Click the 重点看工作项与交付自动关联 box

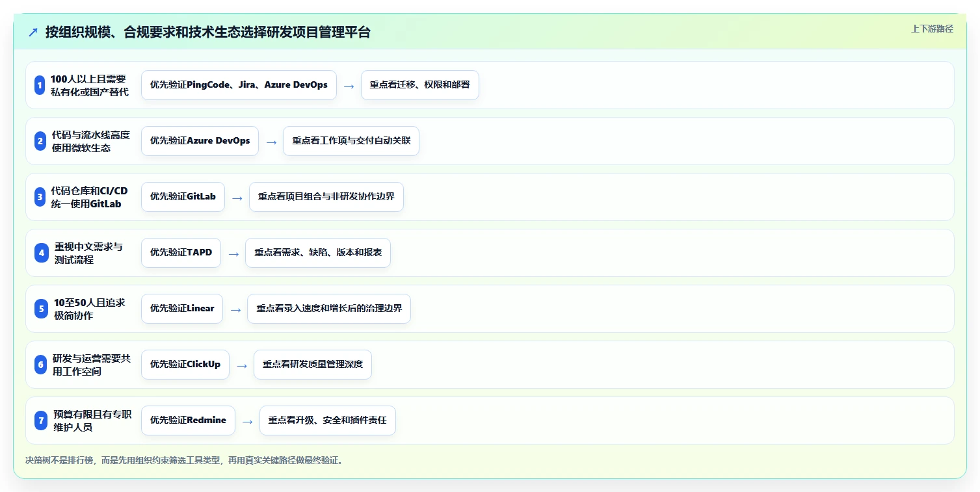(x=351, y=141)
